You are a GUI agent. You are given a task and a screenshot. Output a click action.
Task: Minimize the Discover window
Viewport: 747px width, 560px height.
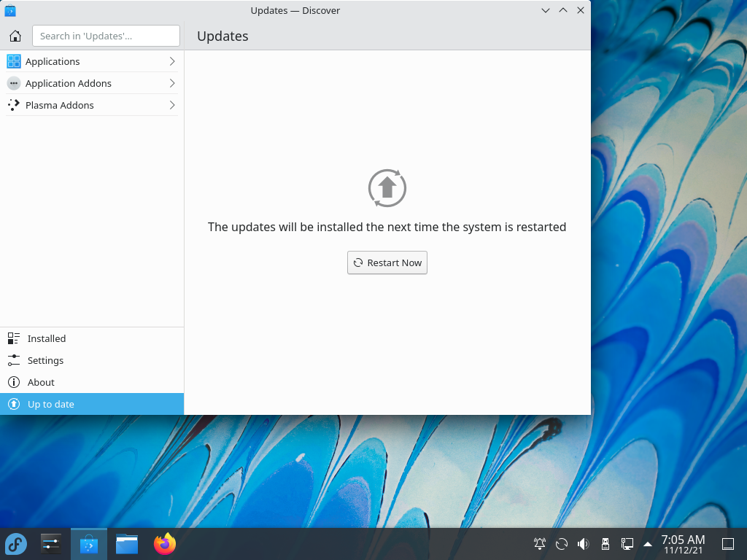click(x=546, y=10)
